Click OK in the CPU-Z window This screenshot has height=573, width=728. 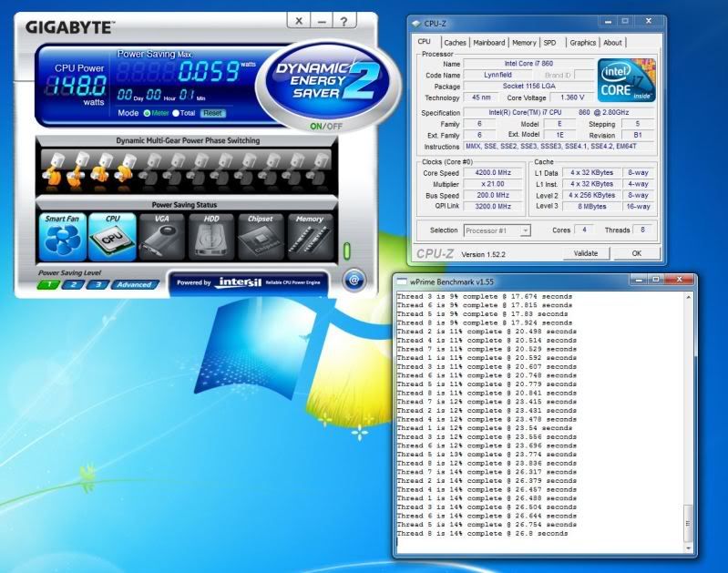[x=637, y=253]
